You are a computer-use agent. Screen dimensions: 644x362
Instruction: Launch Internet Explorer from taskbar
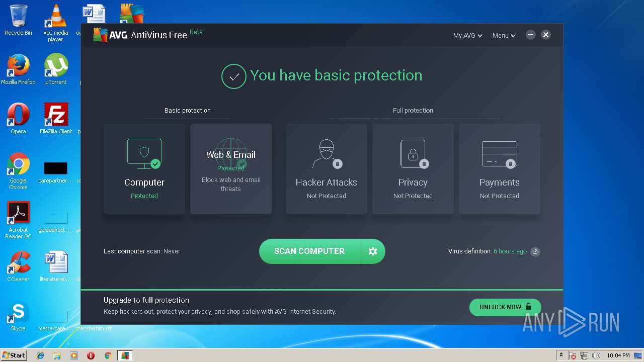[40, 355]
